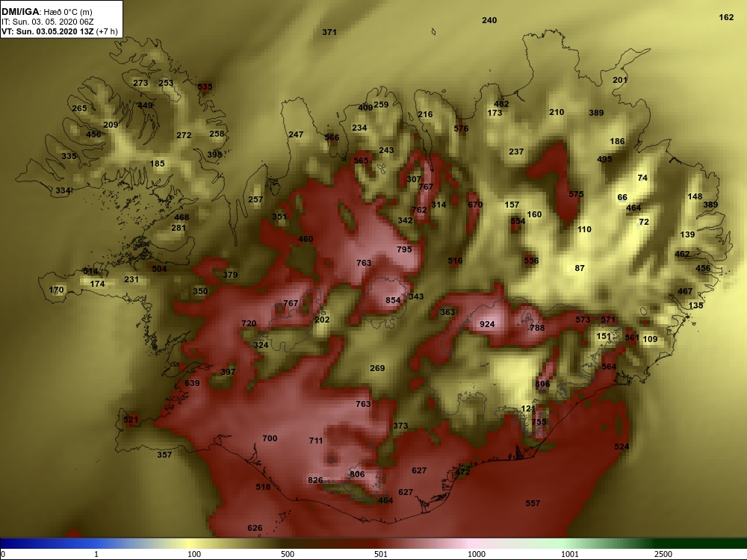Click the 924 value on the map

pyautogui.click(x=487, y=324)
